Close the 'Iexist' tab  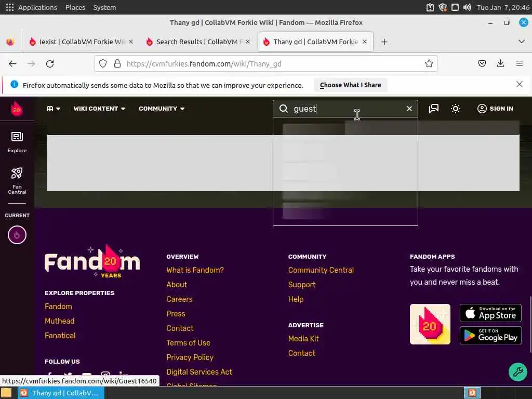pos(131,42)
